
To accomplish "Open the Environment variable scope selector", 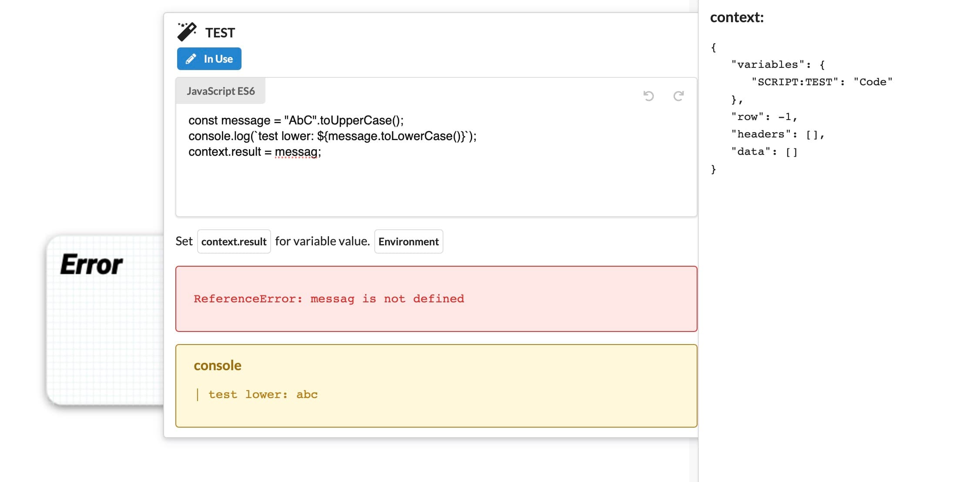I will 408,241.
